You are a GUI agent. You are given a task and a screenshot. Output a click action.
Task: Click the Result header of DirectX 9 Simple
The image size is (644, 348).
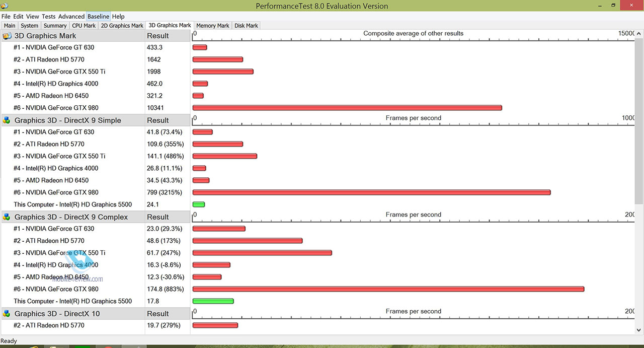pos(168,120)
